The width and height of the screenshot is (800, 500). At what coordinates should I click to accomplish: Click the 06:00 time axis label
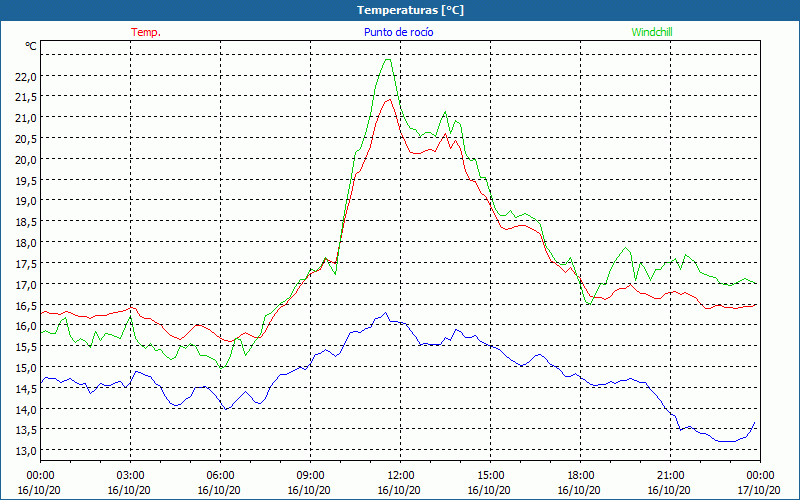click(x=220, y=476)
